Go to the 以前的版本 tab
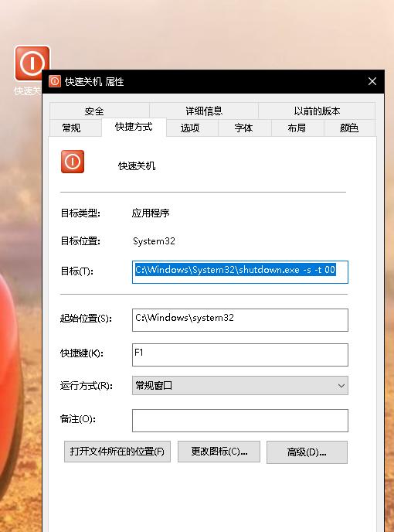Viewport: 394px width, 532px height. tap(317, 111)
